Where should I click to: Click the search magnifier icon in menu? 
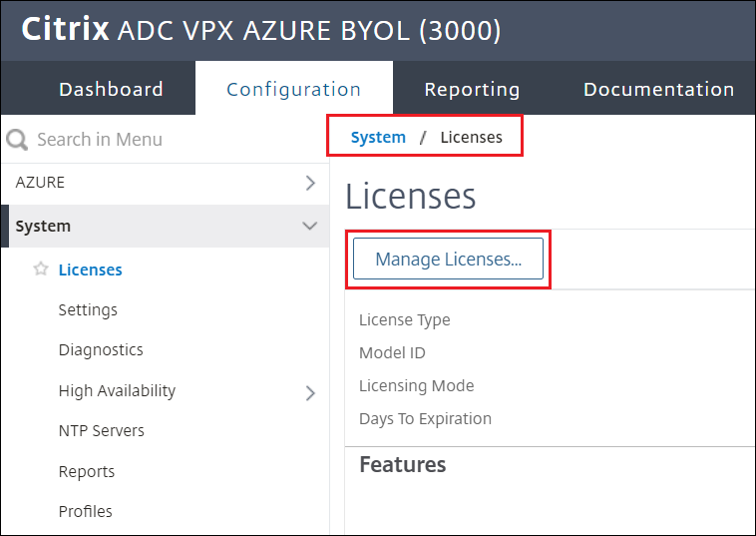17,140
